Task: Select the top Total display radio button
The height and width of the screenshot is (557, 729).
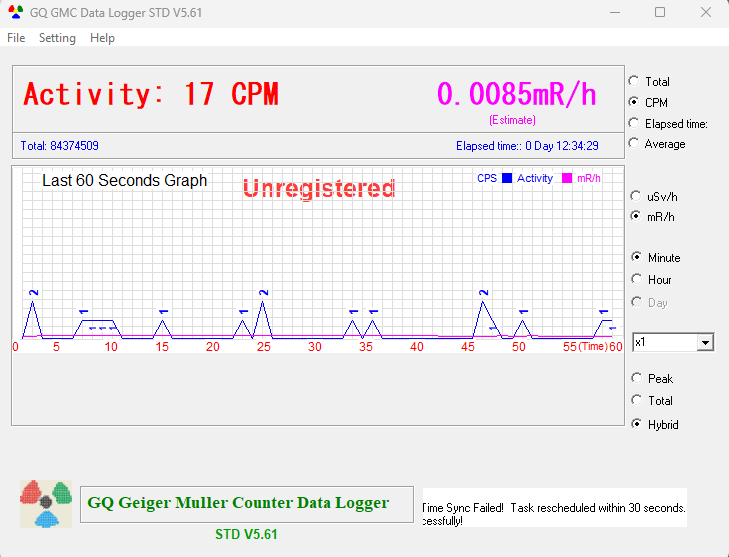Action: [x=634, y=81]
